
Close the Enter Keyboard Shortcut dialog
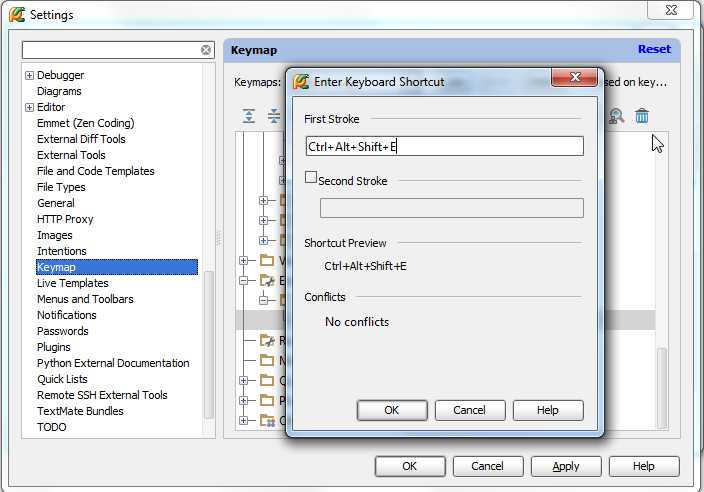(x=575, y=77)
